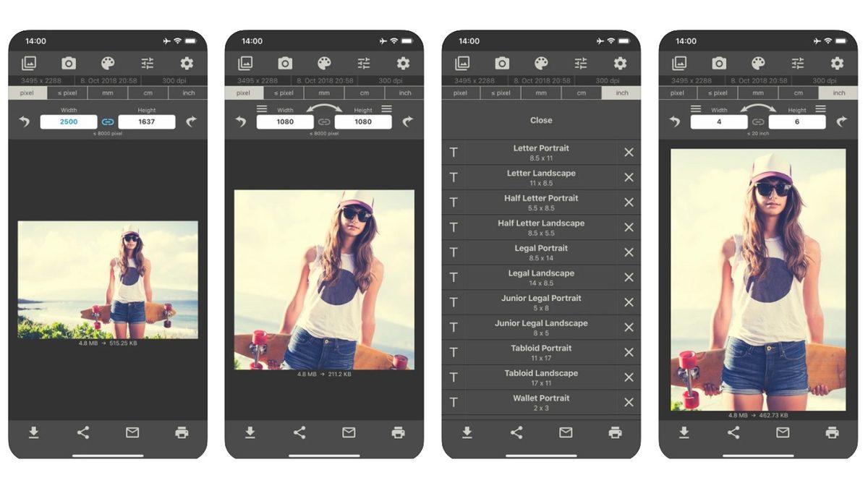Open the preset menu above the width 4 field
The width and height of the screenshot is (868, 488).
[696, 109]
